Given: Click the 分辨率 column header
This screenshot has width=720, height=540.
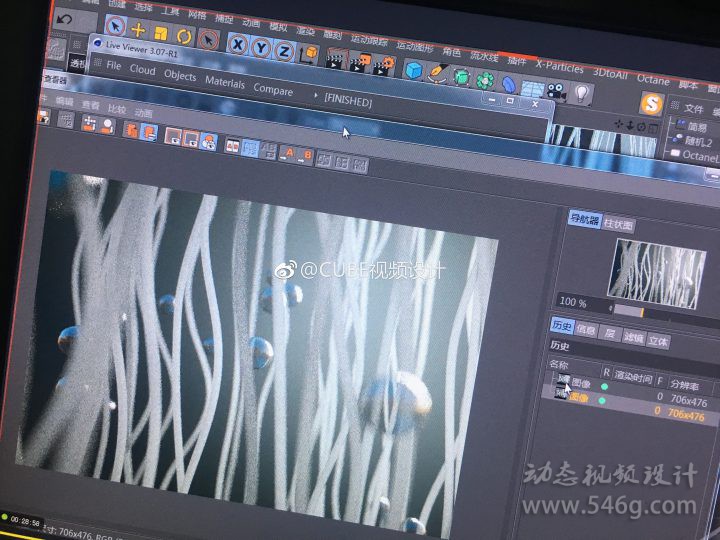Looking at the screenshot, I should (x=685, y=385).
